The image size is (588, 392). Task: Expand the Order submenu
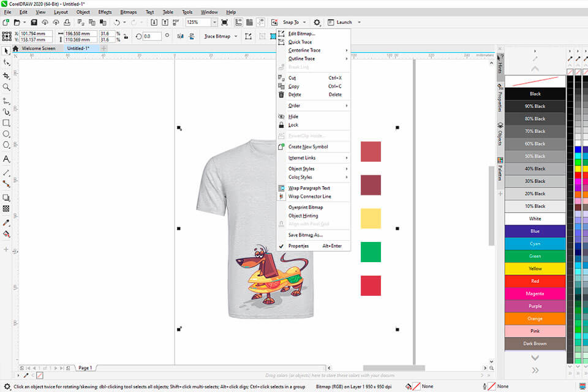pyautogui.click(x=294, y=105)
